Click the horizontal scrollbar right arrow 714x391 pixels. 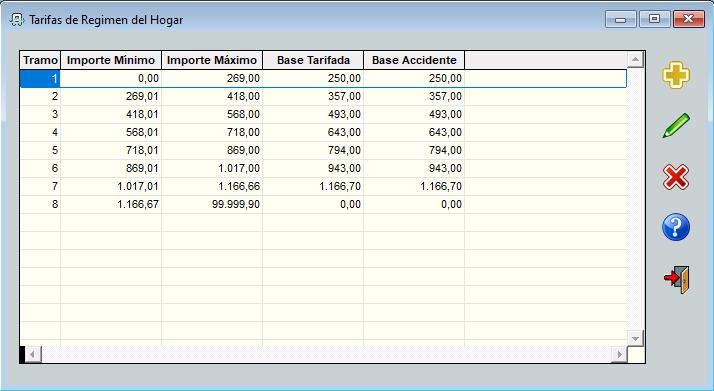(x=619, y=354)
